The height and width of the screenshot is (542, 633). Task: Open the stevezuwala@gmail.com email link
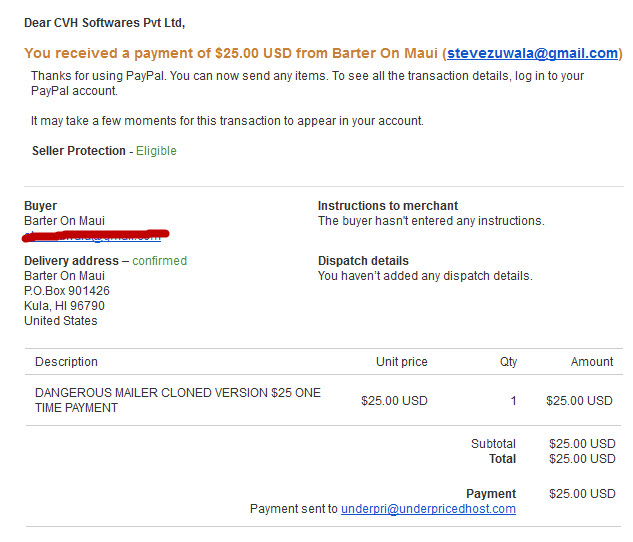pyautogui.click(x=532, y=53)
